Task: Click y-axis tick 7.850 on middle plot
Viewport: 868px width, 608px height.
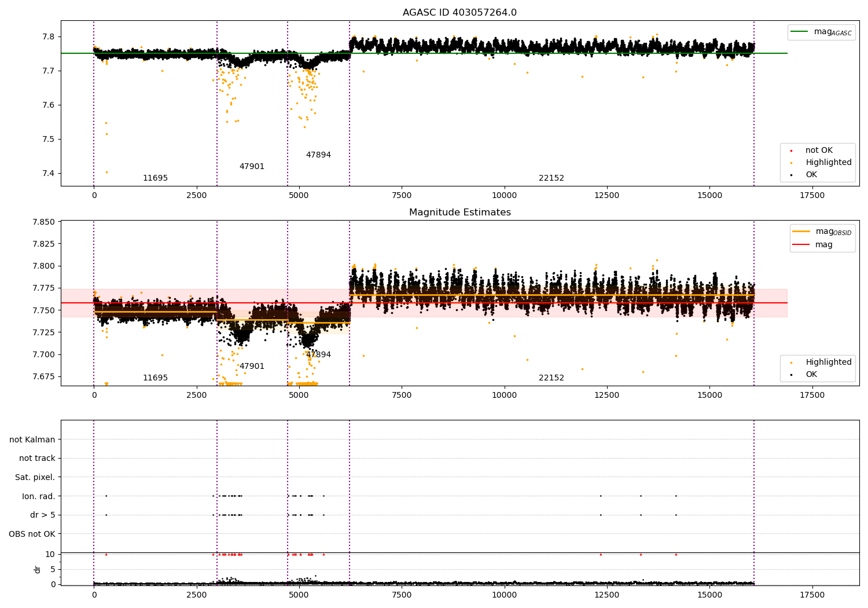Action: click(43, 222)
